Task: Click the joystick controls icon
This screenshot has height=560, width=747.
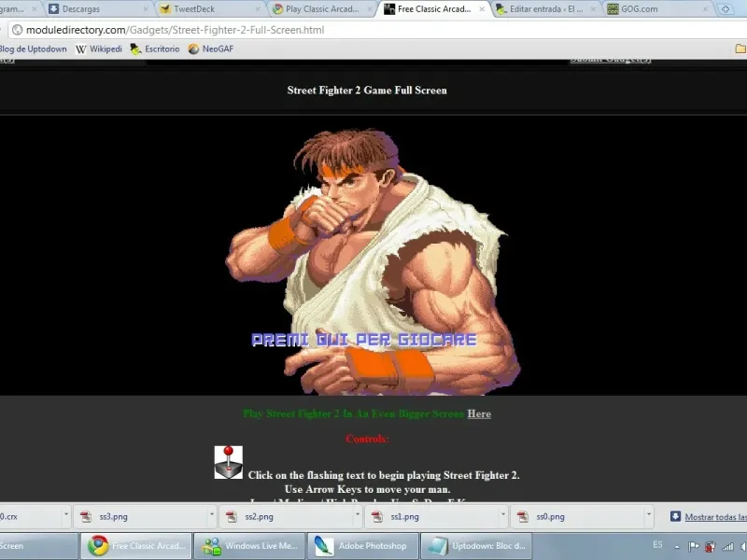Action: 229,462
